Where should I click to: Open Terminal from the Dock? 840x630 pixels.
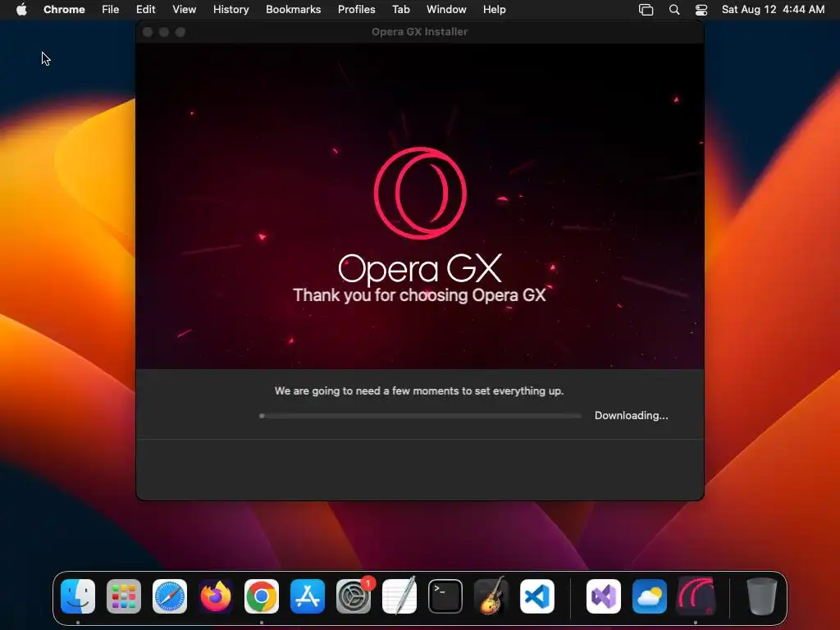coord(445,596)
